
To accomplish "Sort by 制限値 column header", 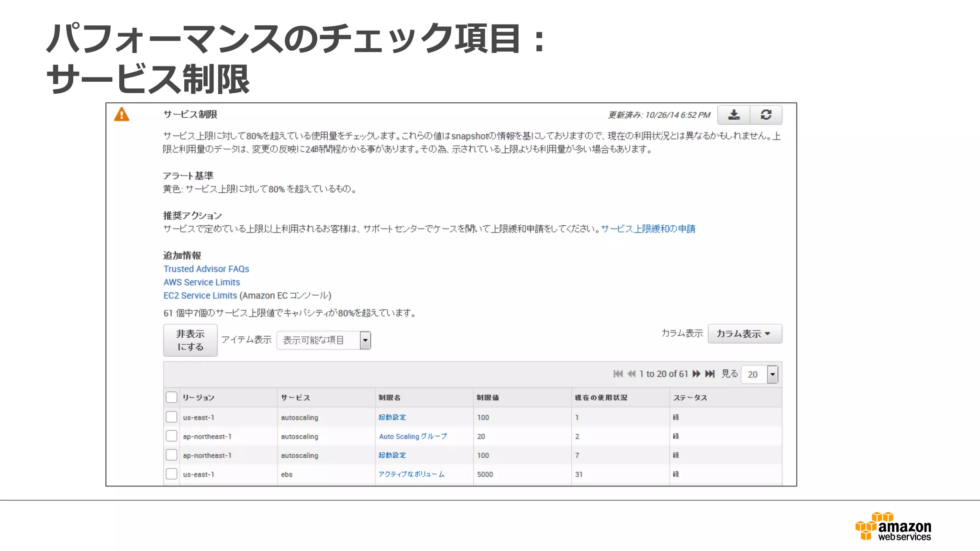I will point(488,397).
